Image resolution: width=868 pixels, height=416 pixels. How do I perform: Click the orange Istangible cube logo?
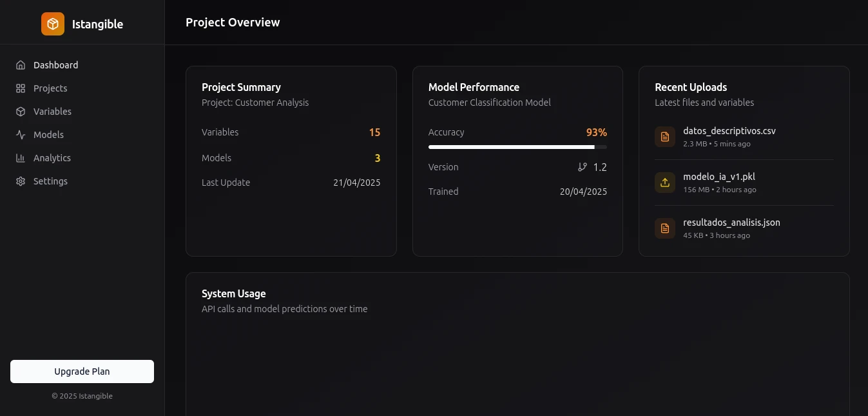(53, 25)
